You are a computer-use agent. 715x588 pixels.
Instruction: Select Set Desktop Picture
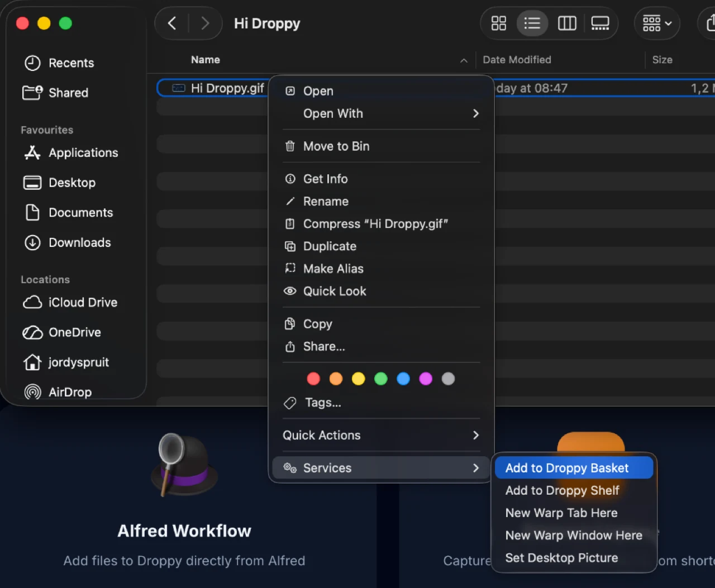(x=574, y=558)
